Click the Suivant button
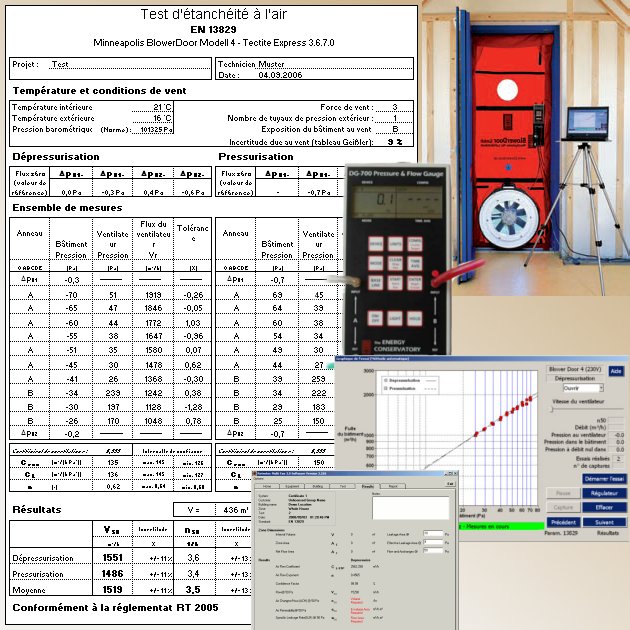The width and height of the screenshot is (630, 630). point(605,522)
